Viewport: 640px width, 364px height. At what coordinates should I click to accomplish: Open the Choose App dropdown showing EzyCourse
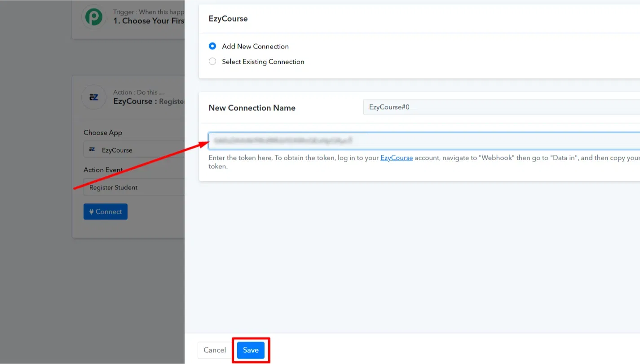click(134, 150)
